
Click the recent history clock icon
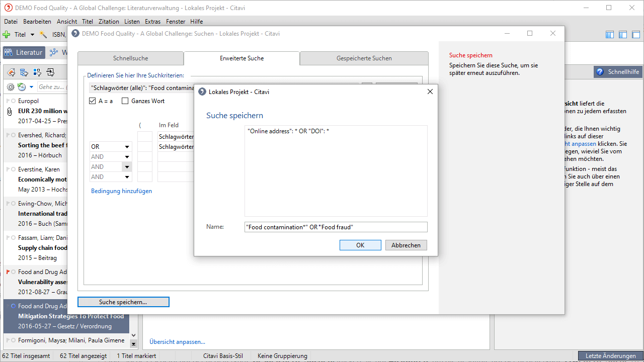pyautogui.click(x=22, y=87)
